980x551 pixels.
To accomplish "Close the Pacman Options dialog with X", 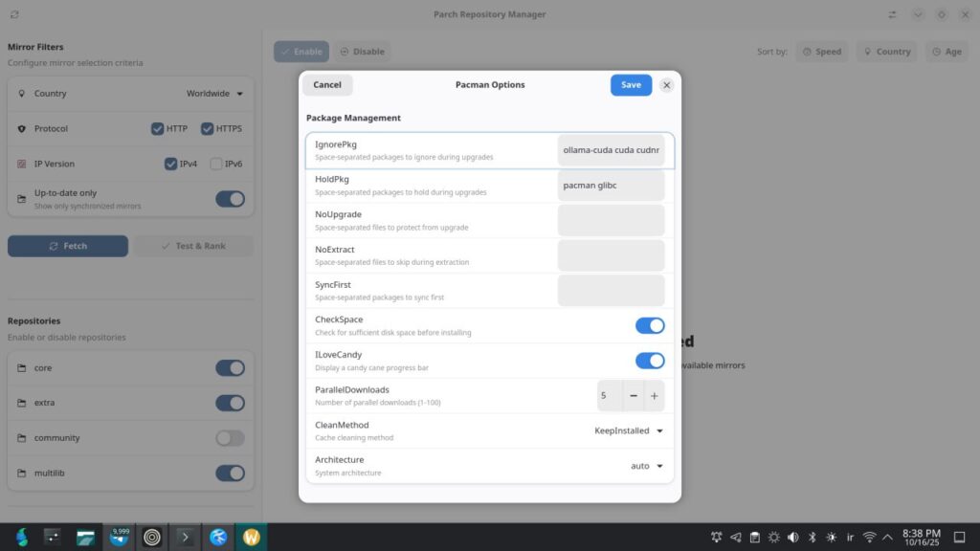I will coord(666,85).
